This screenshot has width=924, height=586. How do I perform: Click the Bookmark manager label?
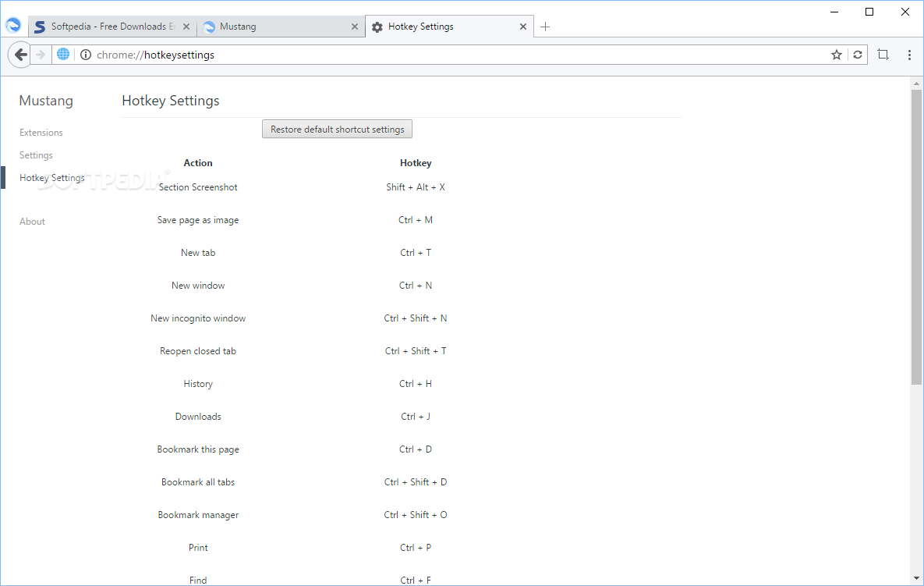click(x=198, y=515)
